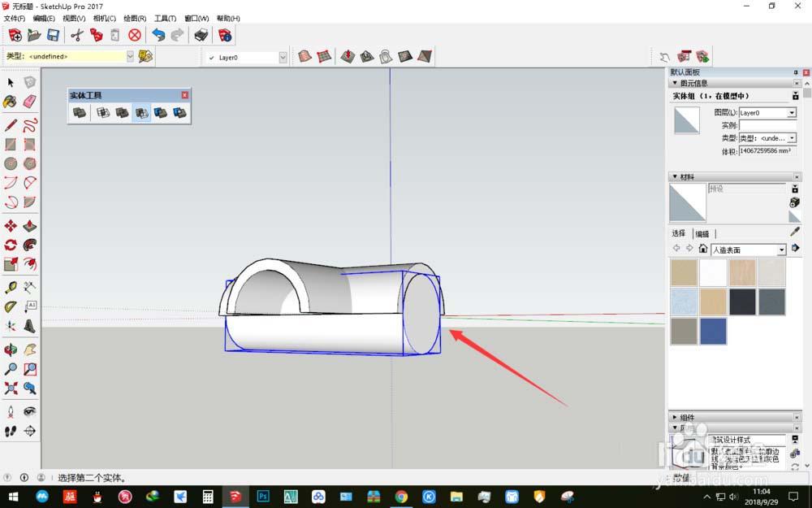Click the Print icon in toolbar
This screenshot has height=508, width=812.
(x=201, y=35)
